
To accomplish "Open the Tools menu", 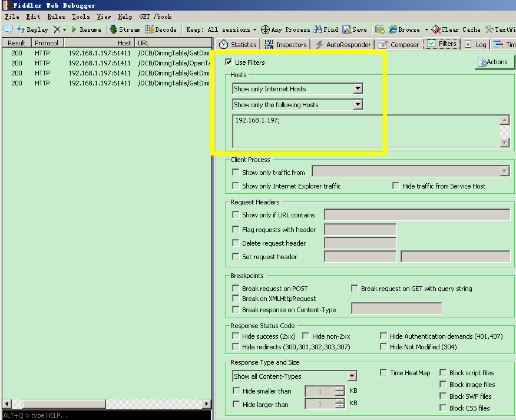I will 81,16.
